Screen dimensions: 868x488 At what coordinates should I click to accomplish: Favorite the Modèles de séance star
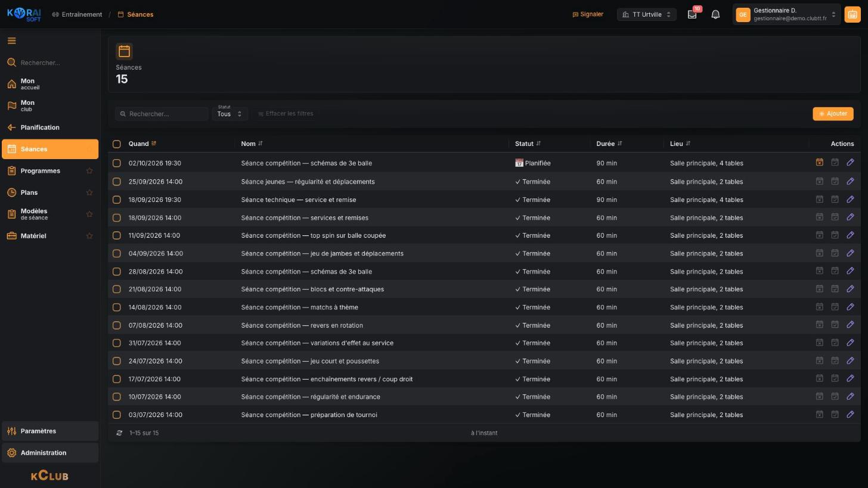(89, 215)
